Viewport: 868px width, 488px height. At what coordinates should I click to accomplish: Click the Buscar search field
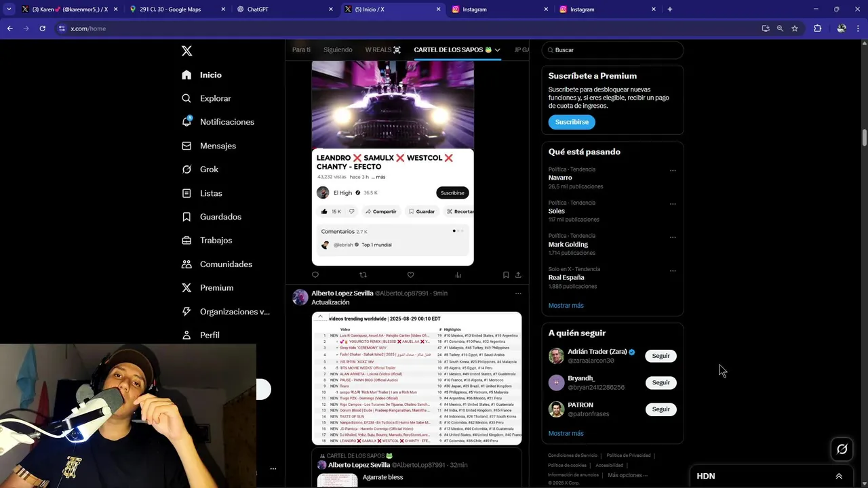612,50
